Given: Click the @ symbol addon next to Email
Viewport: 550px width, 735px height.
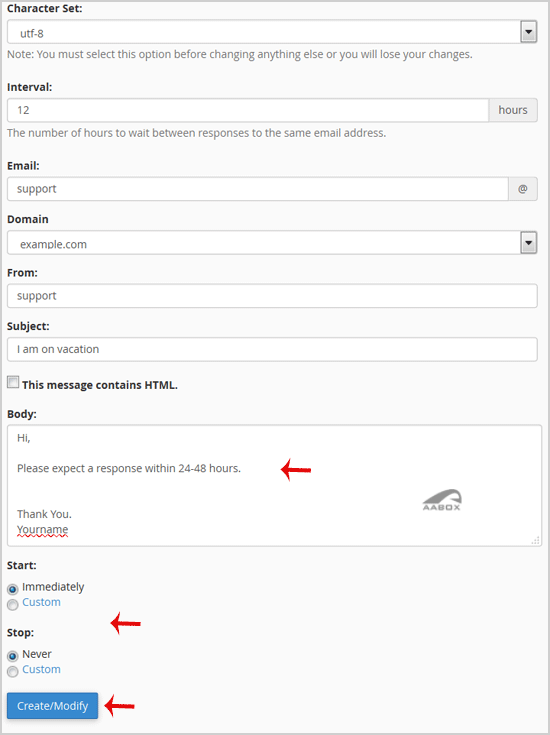Looking at the screenshot, I should tap(523, 189).
